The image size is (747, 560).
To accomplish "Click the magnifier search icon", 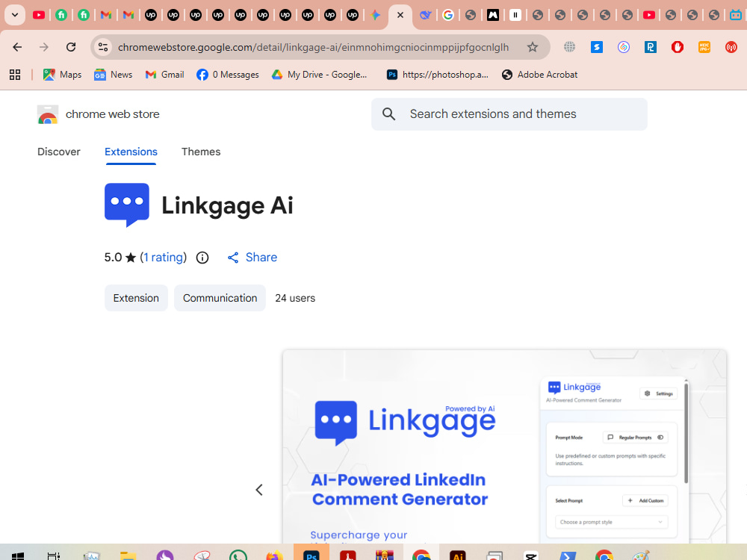I will coord(388,114).
